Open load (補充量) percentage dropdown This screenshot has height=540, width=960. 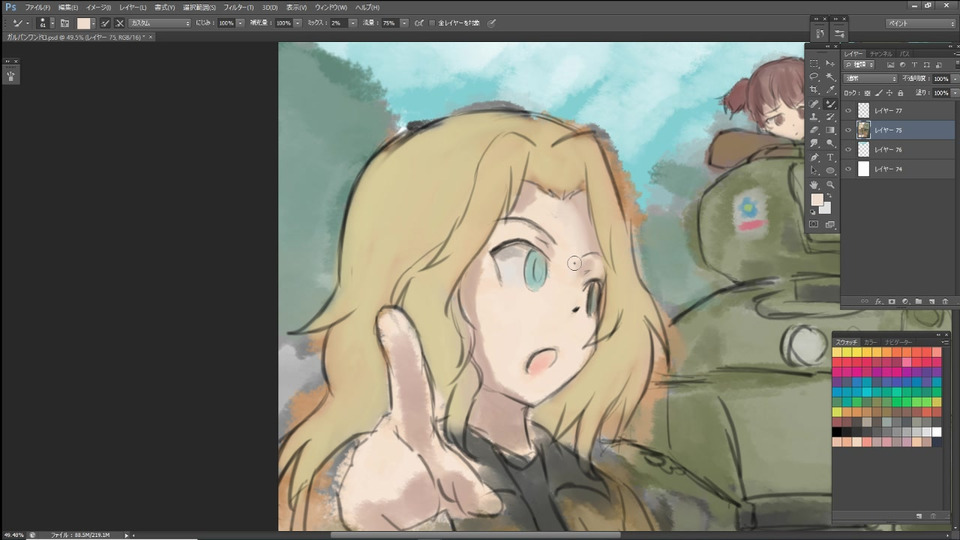[298, 23]
